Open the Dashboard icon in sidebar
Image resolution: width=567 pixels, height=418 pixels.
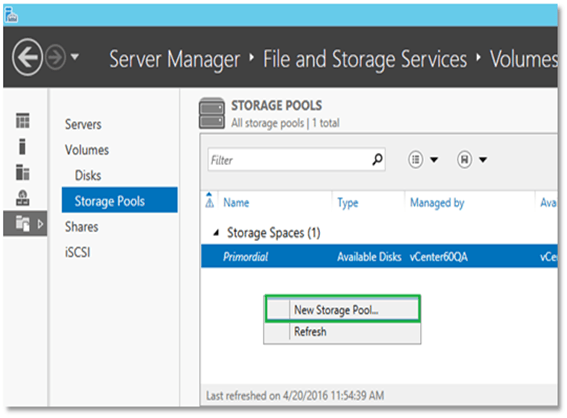pos(22,121)
